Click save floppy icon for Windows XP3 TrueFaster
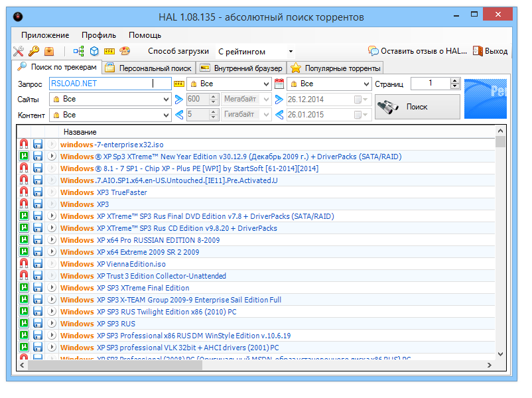532x398 pixels. coord(38,192)
